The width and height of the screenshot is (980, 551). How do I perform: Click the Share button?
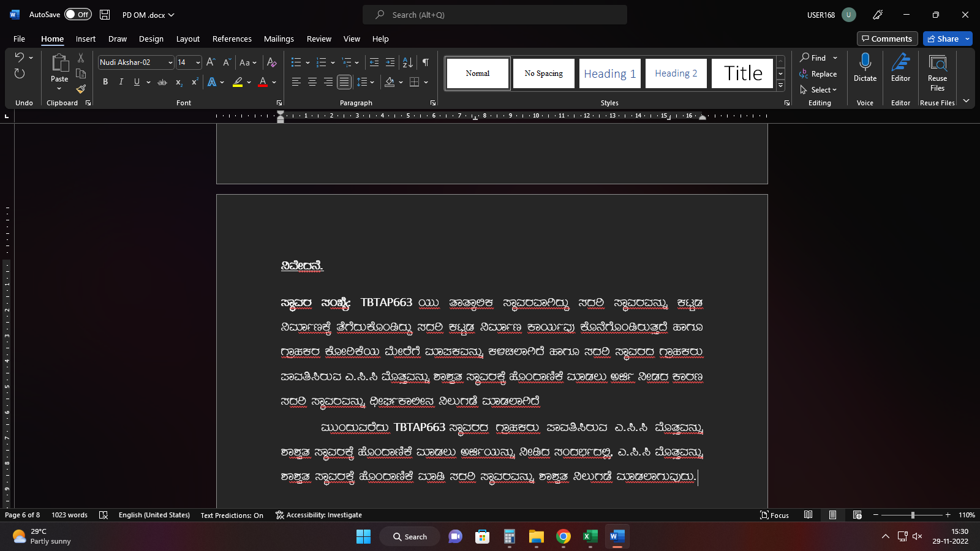coord(943,39)
